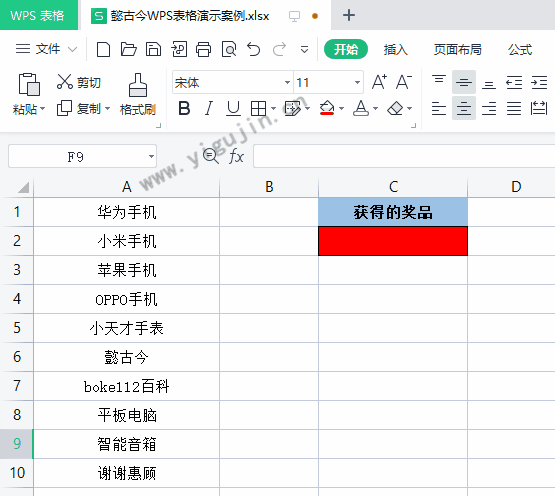This screenshot has width=555, height=496.
Task: Open the font name dropdown 宋体
Action: point(287,82)
